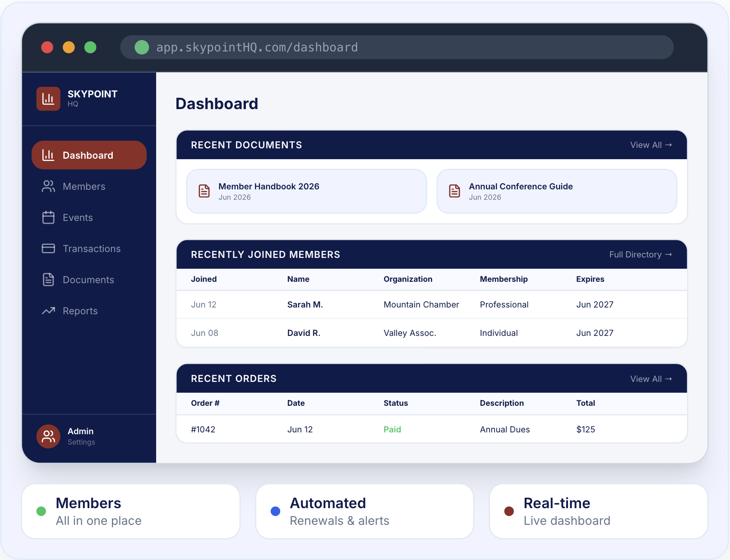Click the Reports trending arrow icon
730x560 pixels.
(x=48, y=311)
